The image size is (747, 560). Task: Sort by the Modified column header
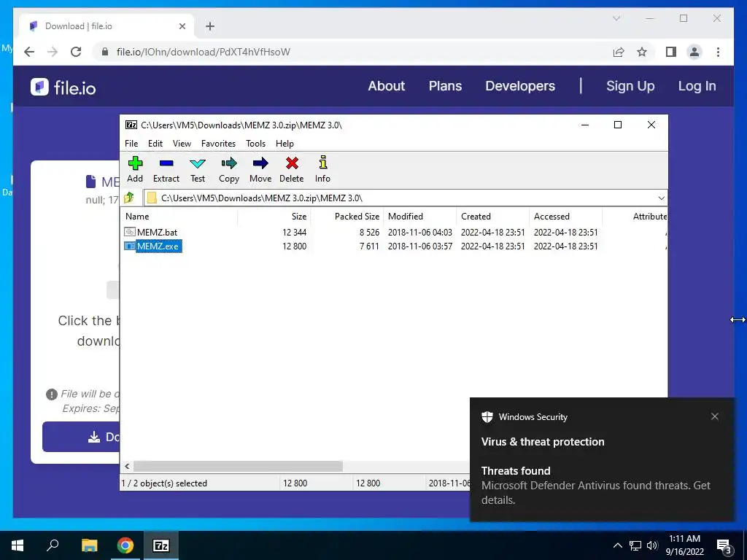point(420,216)
